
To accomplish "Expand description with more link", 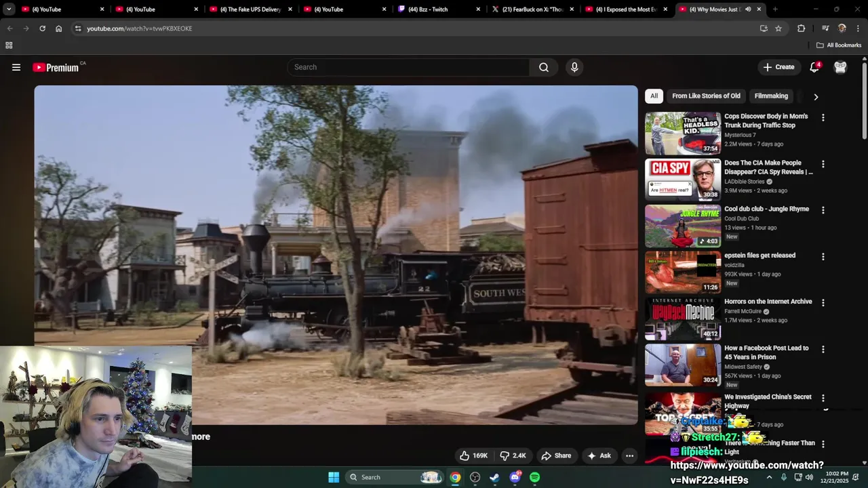I will (201, 436).
